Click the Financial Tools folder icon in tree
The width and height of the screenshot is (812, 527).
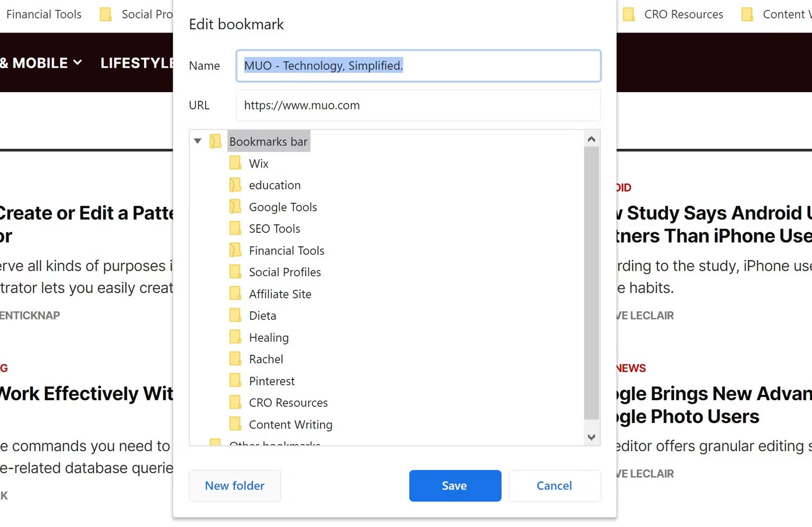235,250
